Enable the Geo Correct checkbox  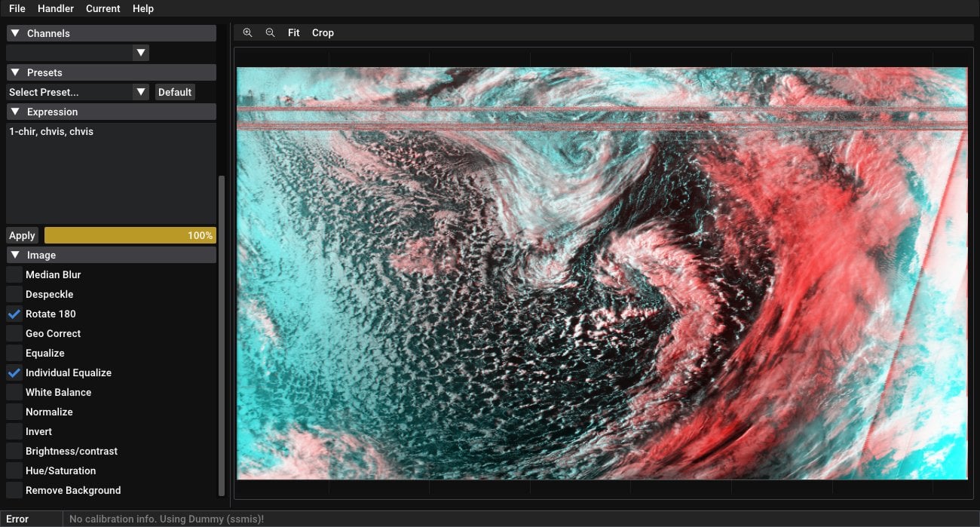[14, 333]
